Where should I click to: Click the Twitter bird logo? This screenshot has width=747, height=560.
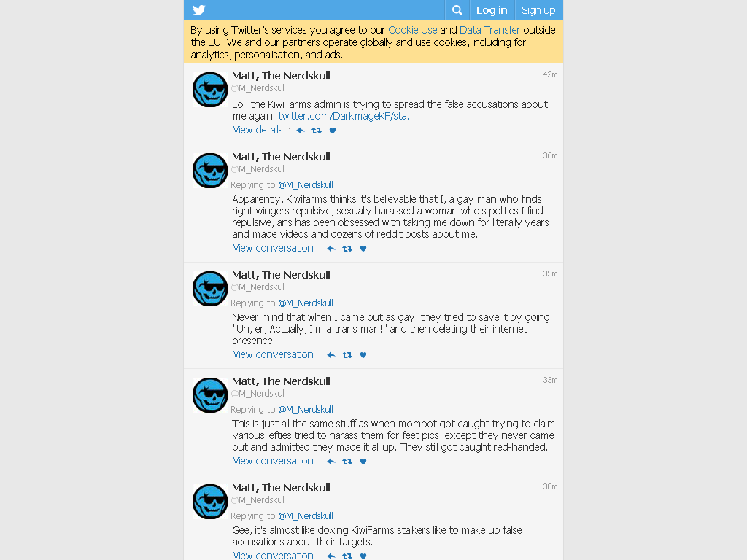pos(199,10)
